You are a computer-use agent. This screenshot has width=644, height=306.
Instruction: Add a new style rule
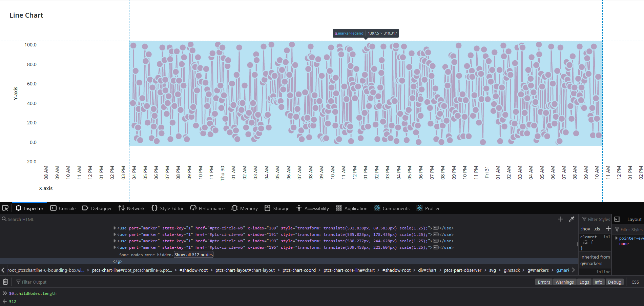click(608, 229)
